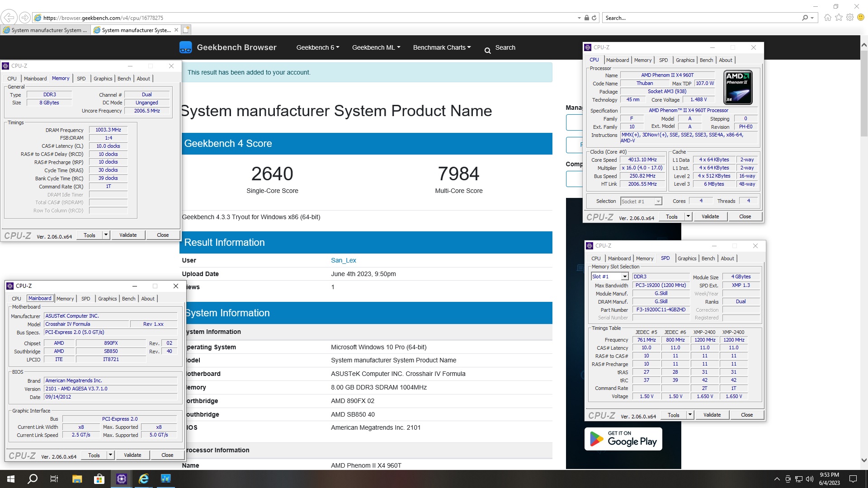This screenshot has height=488, width=868.
Task: Switch to CPU-Z on the taskbar
Action: (121, 479)
